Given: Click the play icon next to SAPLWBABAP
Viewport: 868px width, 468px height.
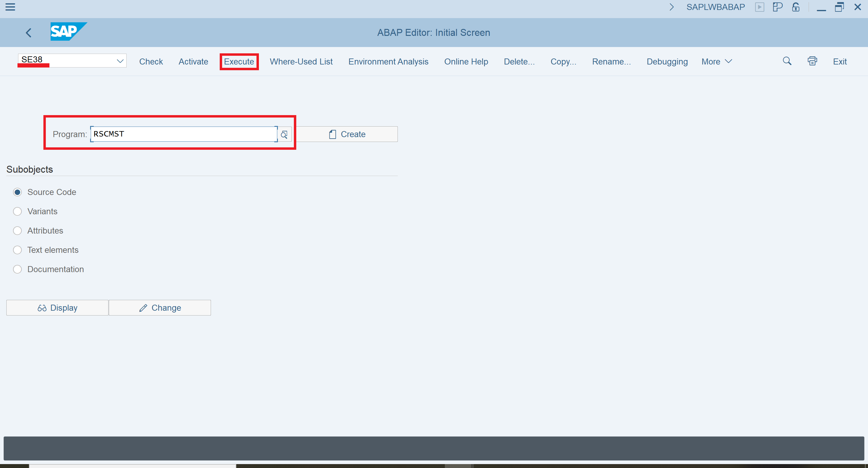Looking at the screenshot, I should [759, 7].
